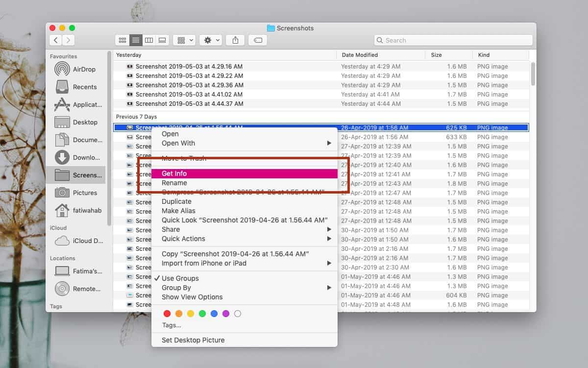The height and width of the screenshot is (368, 588).
Task: Expand the Open With submenu
Action: 245,143
